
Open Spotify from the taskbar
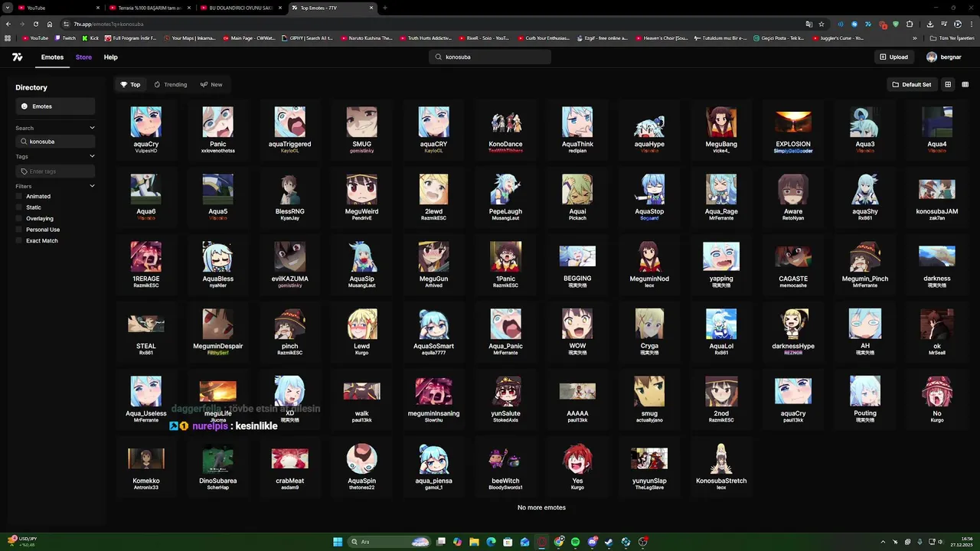(575, 542)
